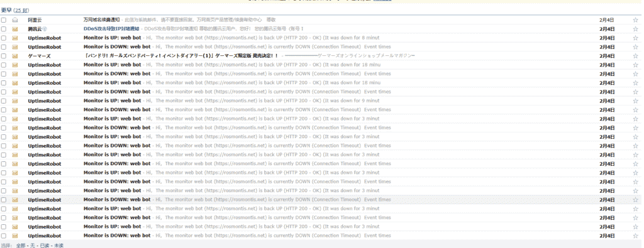Star the 腾讯云 DDoS email

[635, 29]
